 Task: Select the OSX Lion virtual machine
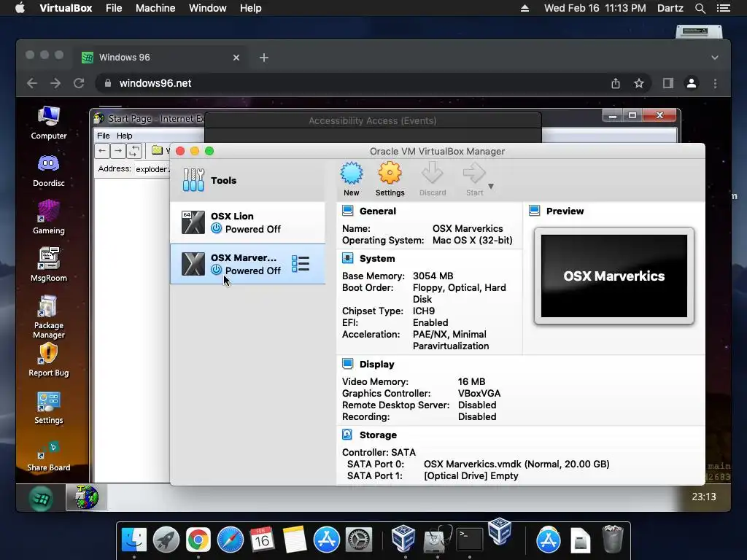tap(247, 223)
